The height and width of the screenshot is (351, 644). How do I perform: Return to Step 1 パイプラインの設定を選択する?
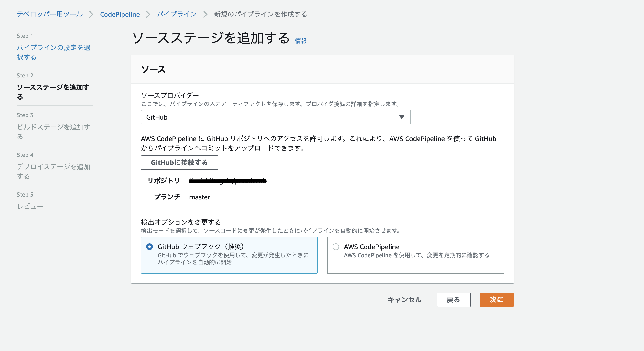[x=53, y=52]
